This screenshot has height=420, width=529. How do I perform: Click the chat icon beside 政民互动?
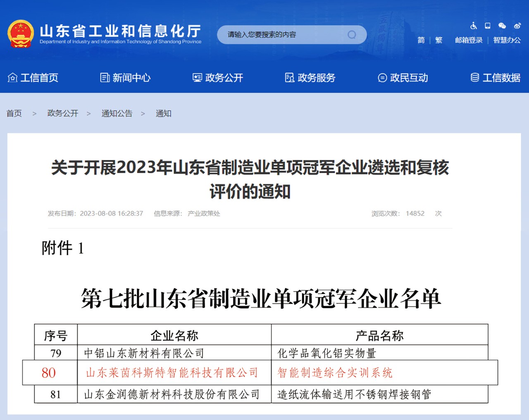tap(382, 78)
